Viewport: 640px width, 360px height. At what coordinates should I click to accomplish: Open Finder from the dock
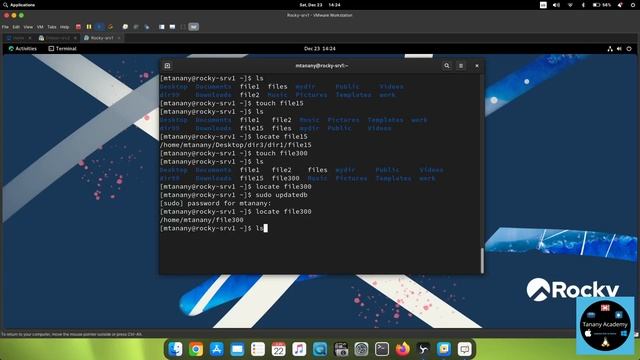click(175, 349)
